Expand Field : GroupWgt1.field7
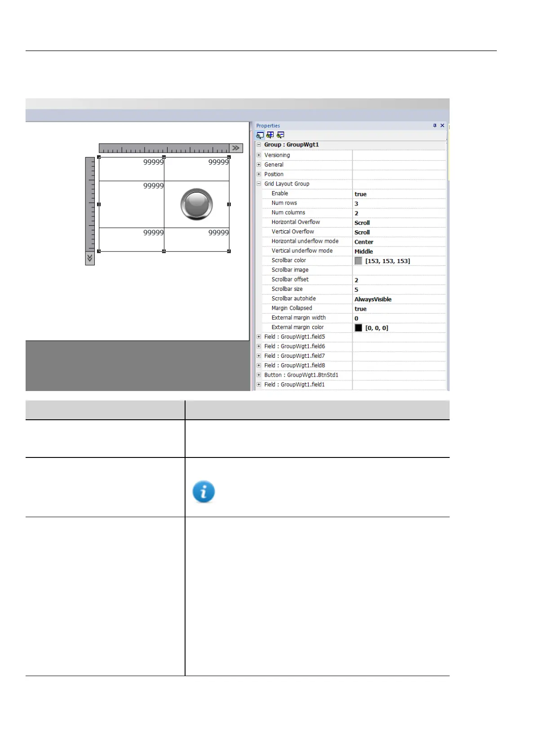This screenshot has width=535, height=756. pyautogui.click(x=259, y=356)
